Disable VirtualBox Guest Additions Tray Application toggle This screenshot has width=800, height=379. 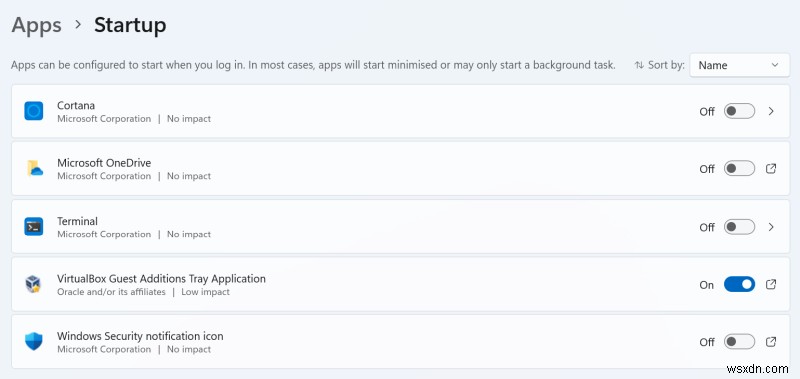point(739,284)
